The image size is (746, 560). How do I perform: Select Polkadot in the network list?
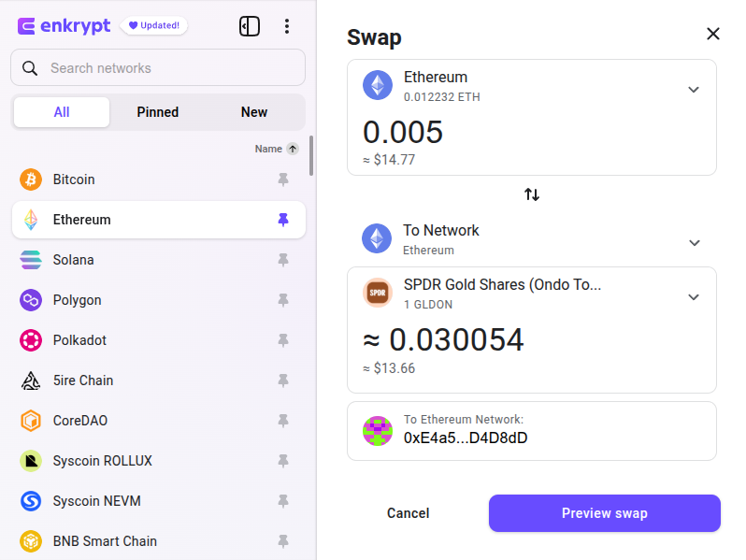point(158,340)
